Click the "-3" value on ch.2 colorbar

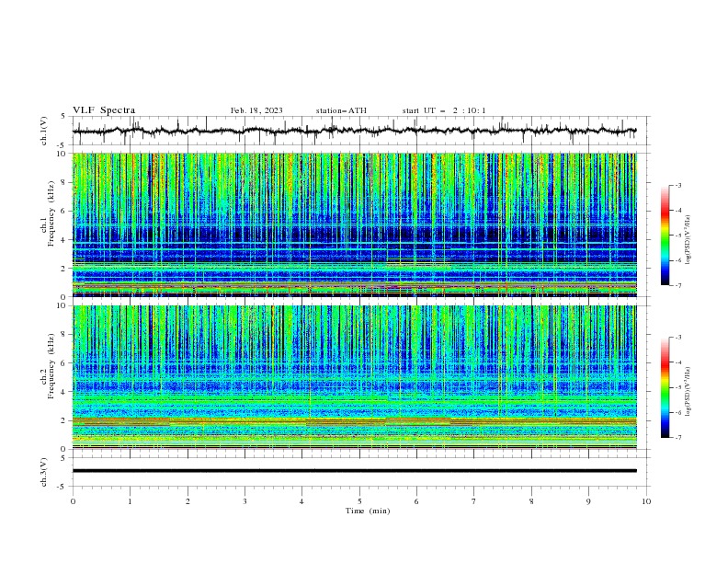click(x=678, y=338)
